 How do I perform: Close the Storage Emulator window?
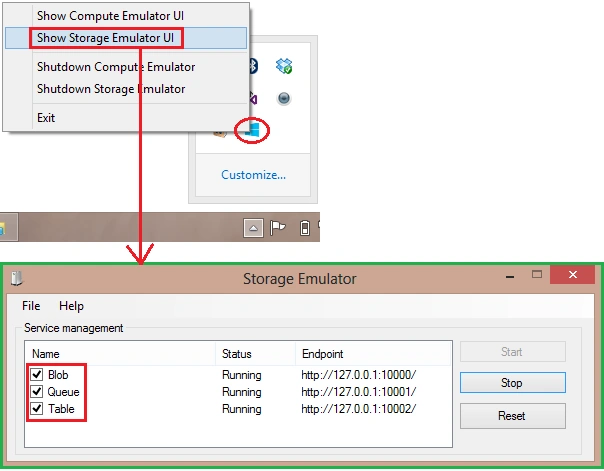coord(573,275)
